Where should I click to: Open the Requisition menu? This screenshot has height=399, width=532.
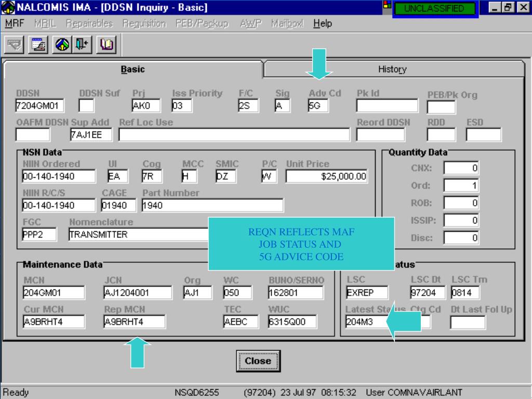[x=144, y=23]
